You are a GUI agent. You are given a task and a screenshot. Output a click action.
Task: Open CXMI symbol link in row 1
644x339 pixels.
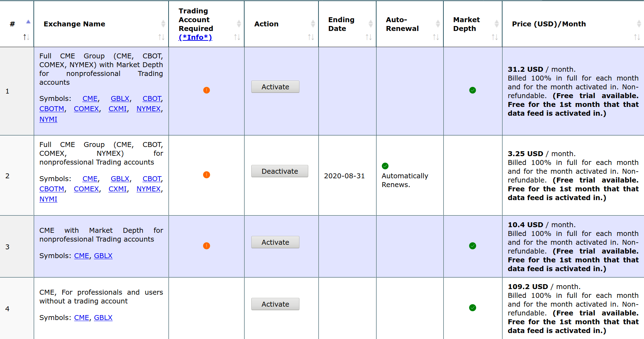pyautogui.click(x=118, y=109)
